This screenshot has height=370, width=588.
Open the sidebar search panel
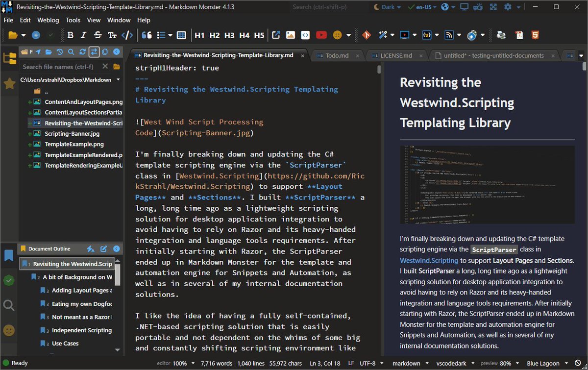click(9, 306)
